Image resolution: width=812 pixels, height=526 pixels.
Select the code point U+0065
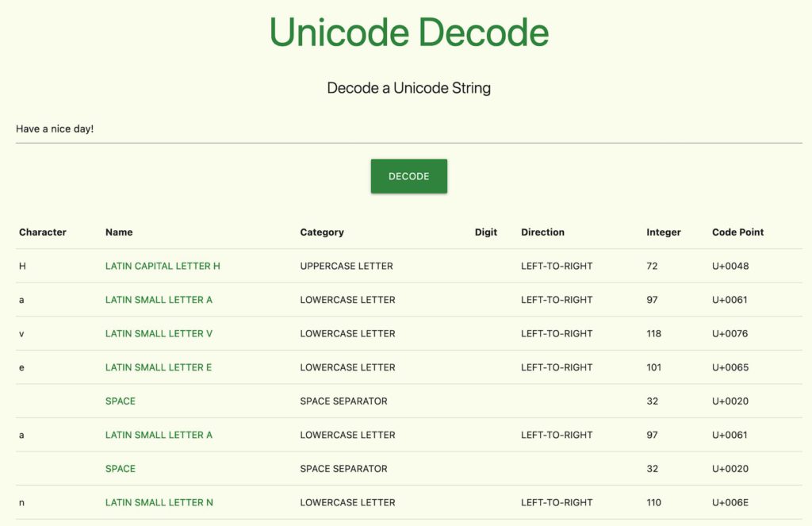730,367
